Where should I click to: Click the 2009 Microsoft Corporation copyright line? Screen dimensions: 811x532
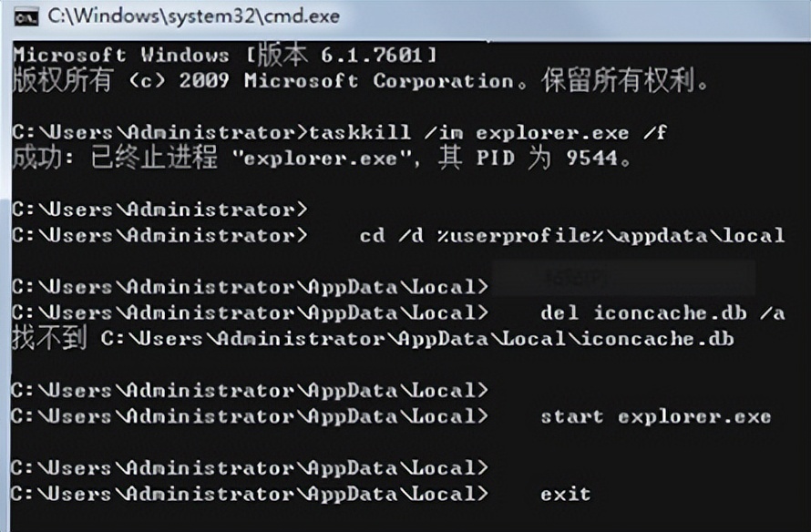361,81
